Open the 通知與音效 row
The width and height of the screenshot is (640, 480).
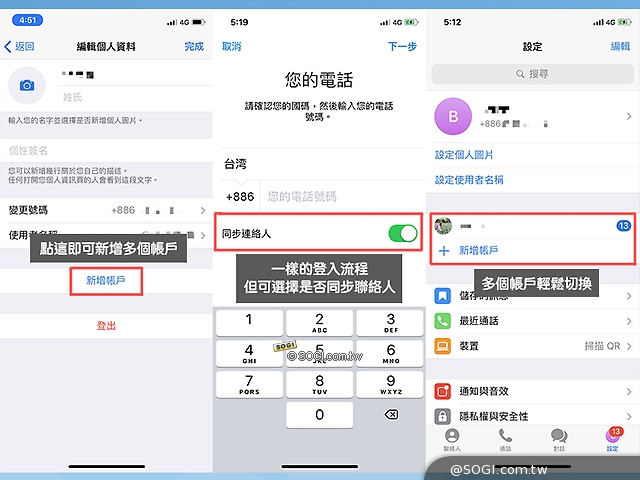[x=533, y=391]
